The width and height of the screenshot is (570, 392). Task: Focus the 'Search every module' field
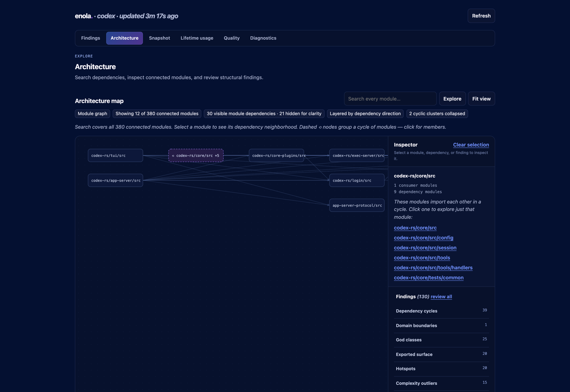[390, 99]
